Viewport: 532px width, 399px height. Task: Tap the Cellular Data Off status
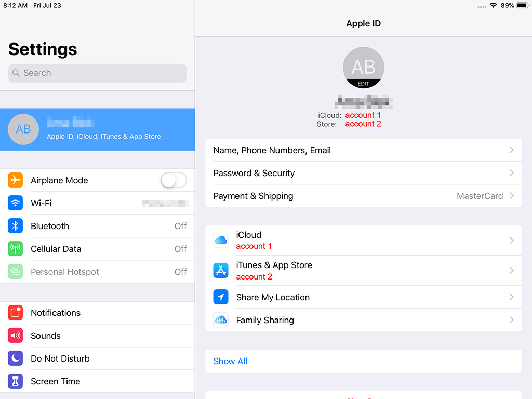[180, 249]
